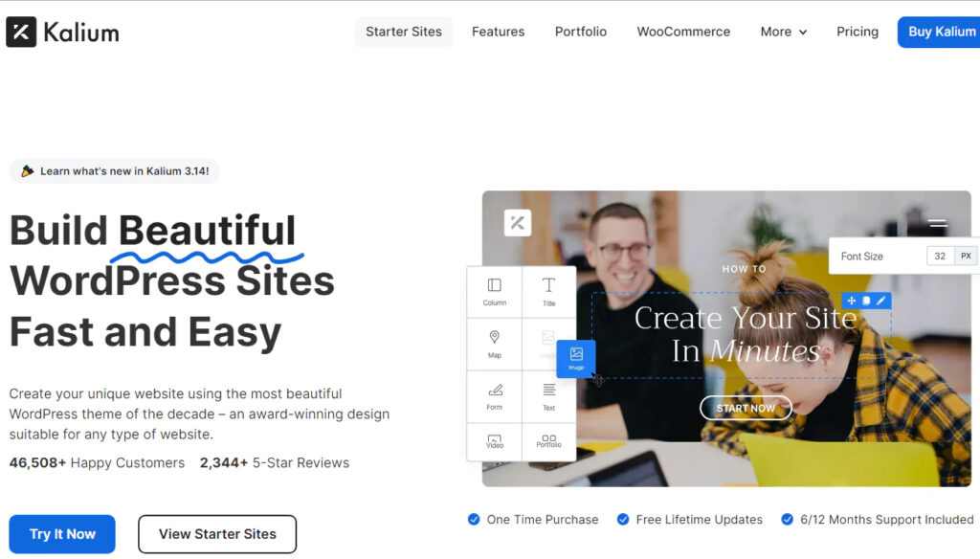Click the Kalium logo icon in header

(x=21, y=32)
